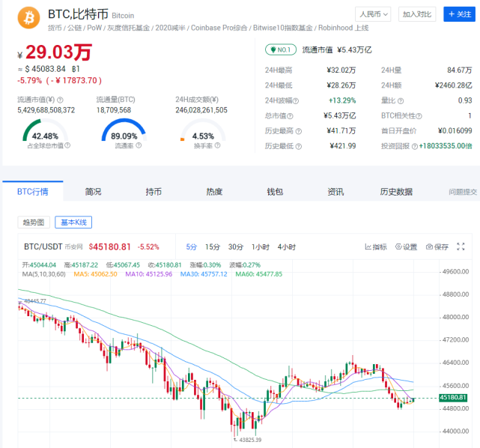The width and height of the screenshot is (480, 448).
Task: Click the $45180.81 BTC/USDT price
Action: pos(109,246)
